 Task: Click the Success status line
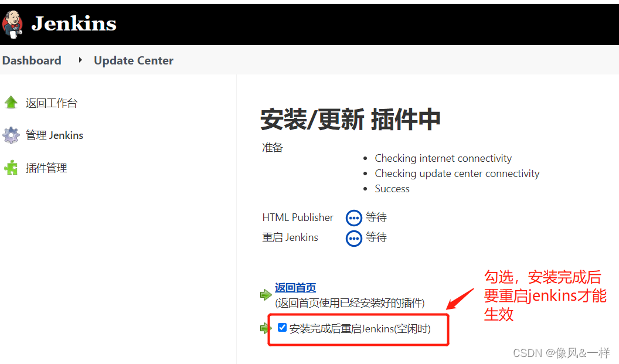point(392,189)
